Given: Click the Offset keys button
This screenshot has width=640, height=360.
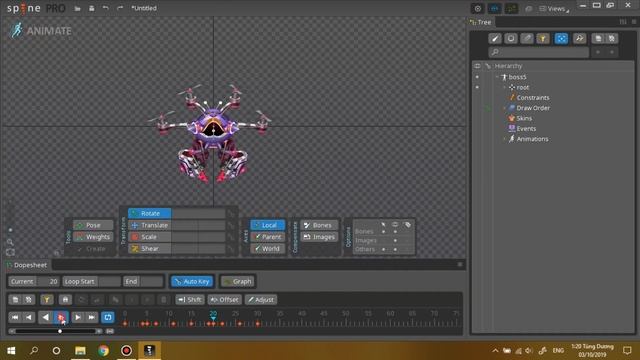Looking at the screenshot, I should (224, 300).
